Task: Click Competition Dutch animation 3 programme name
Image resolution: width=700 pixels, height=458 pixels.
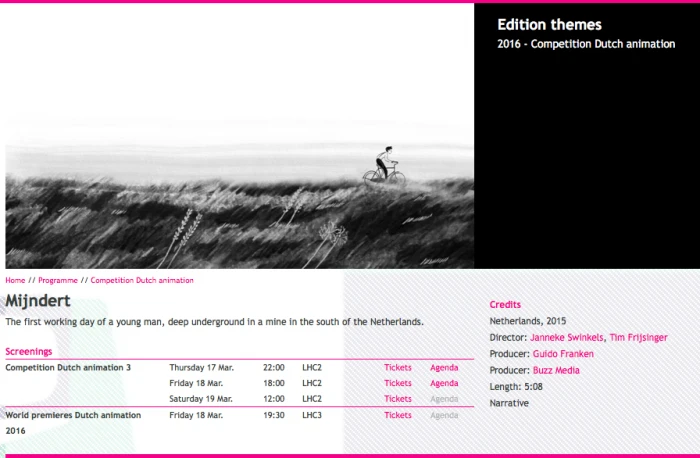Action: 68,367
